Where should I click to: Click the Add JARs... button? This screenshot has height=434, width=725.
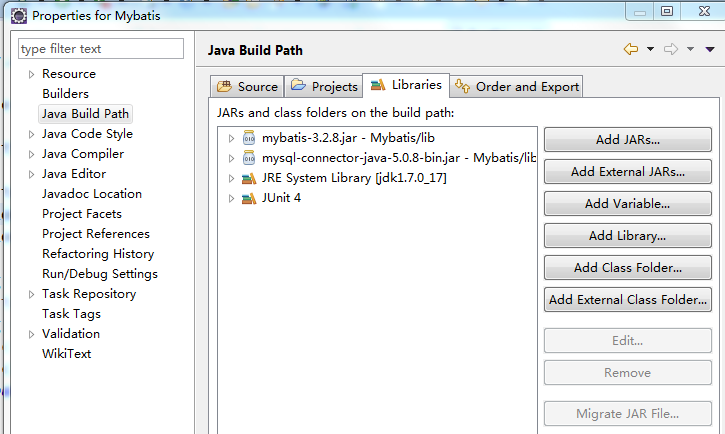(627, 140)
